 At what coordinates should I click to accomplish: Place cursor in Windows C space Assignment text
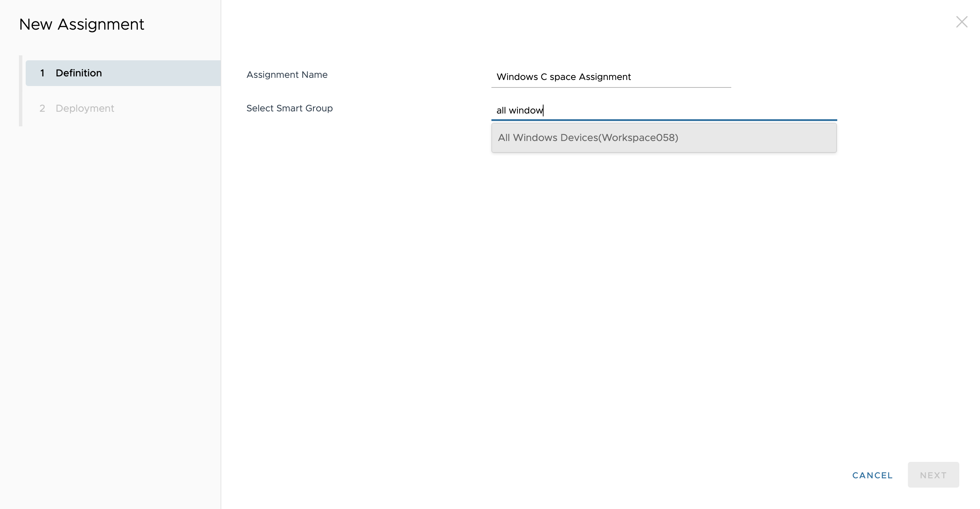point(564,77)
